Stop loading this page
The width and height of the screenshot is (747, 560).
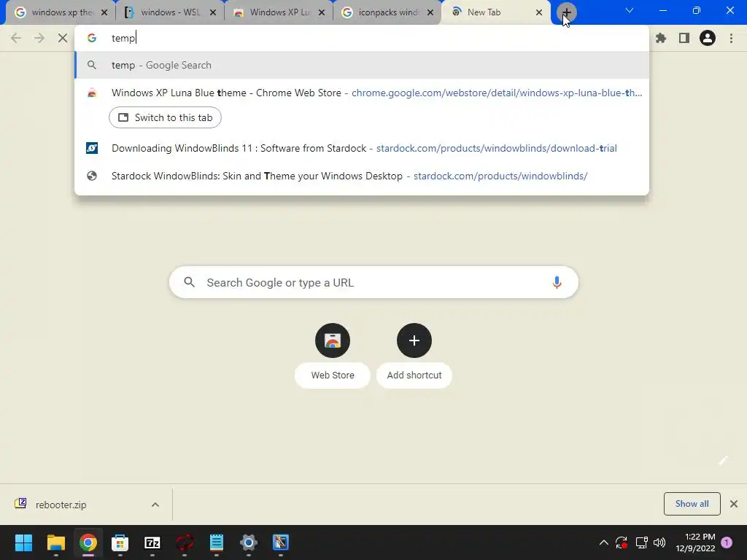click(x=63, y=38)
